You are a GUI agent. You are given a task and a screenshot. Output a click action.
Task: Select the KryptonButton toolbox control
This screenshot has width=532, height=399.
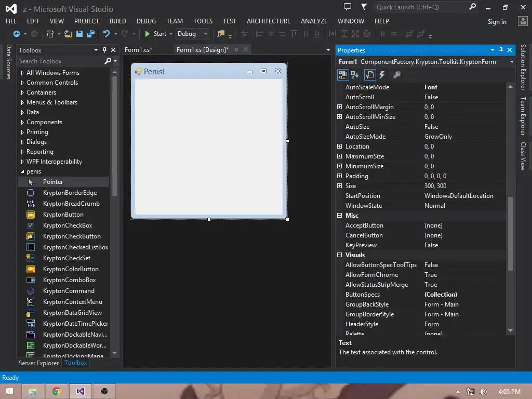[x=63, y=215]
